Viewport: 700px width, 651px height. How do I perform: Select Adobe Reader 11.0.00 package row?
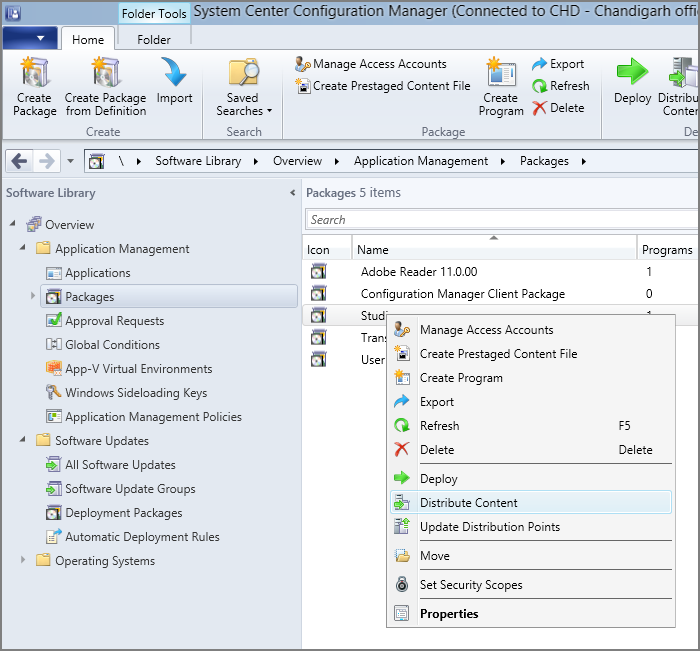click(x=419, y=271)
